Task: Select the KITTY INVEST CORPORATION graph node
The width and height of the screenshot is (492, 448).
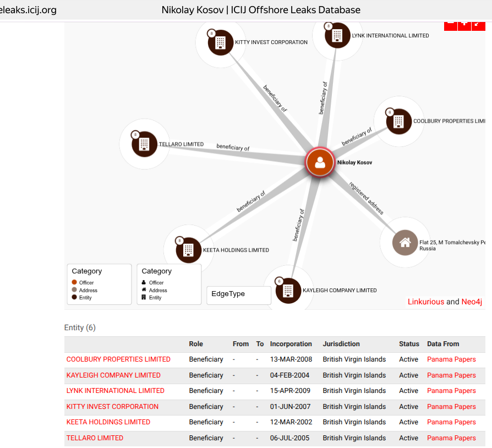Action: click(x=221, y=42)
